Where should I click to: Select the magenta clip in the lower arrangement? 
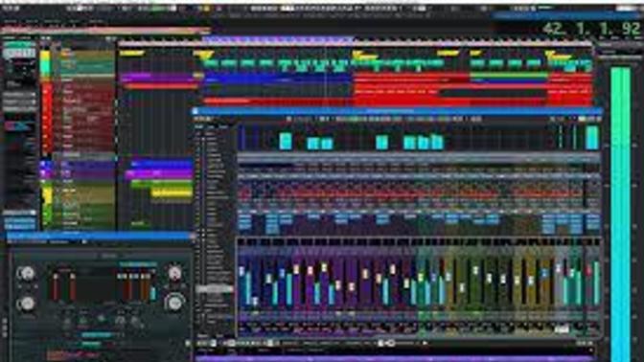click(158, 174)
